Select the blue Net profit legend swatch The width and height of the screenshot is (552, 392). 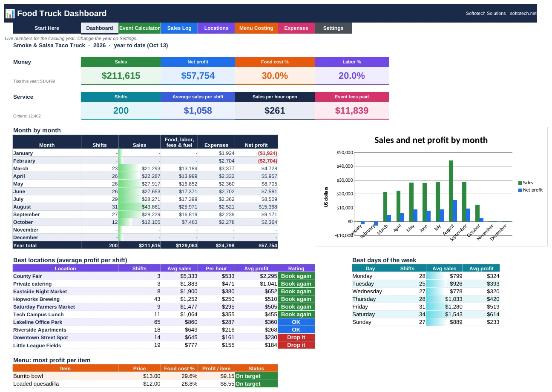(x=520, y=190)
